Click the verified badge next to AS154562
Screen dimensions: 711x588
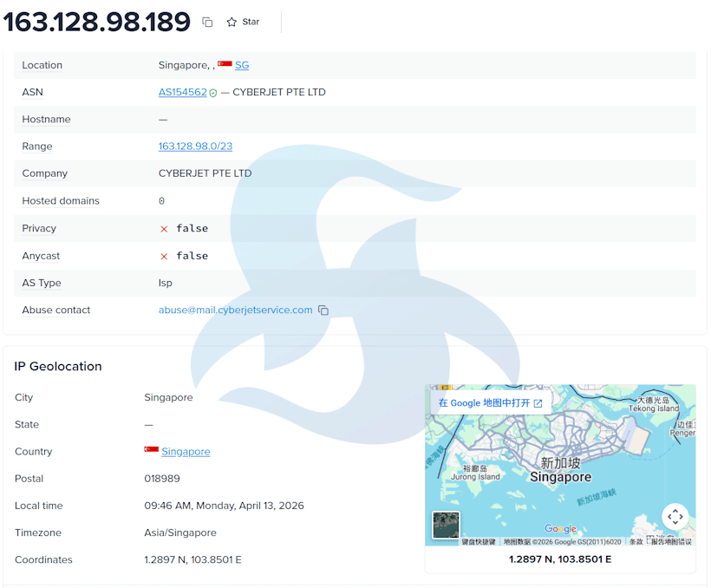coord(213,93)
